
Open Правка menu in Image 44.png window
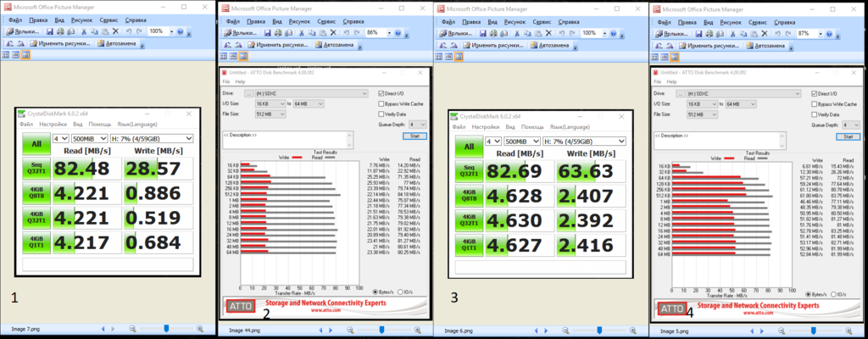(256, 21)
